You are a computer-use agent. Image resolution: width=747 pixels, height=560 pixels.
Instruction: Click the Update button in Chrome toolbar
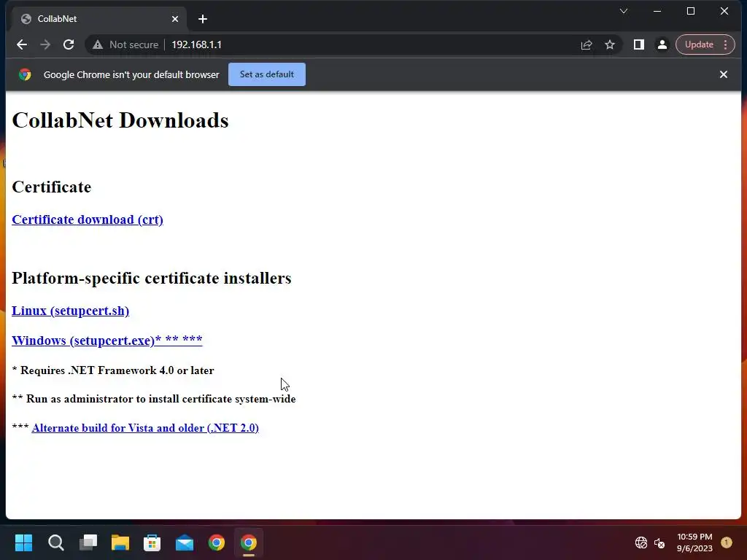pos(699,44)
